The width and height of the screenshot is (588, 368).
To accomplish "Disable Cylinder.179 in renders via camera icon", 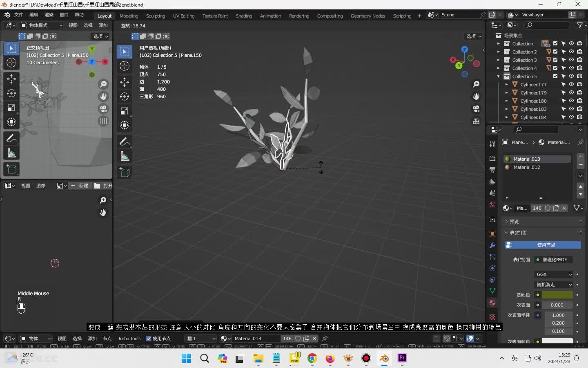I will [579, 93].
